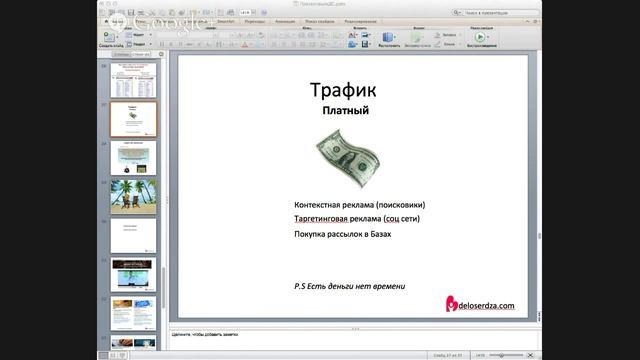Click the insert media icon
The width and height of the screenshot is (640, 360).
pos(365,44)
